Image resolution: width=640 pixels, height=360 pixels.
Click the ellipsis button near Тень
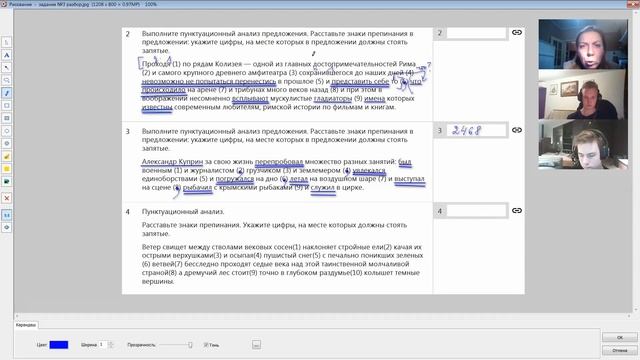[x=256, y=345]
